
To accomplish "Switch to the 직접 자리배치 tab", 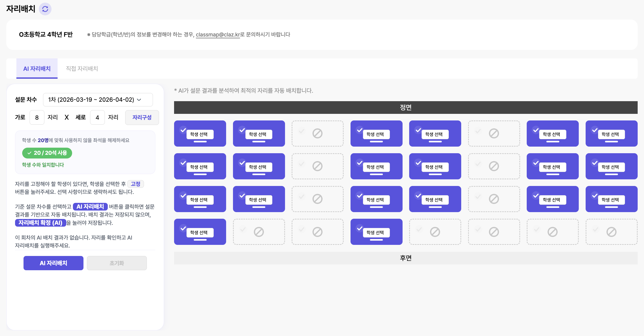I will pos(82,69).
